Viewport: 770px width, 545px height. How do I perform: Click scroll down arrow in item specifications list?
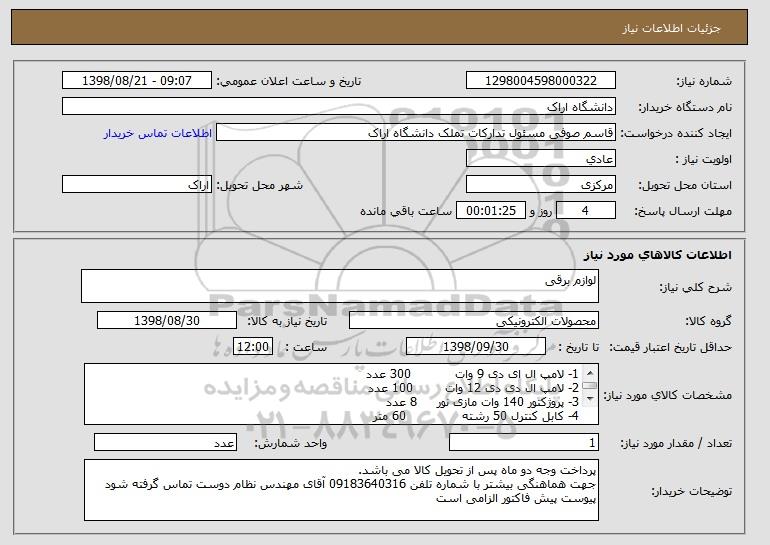[x=590, y=398]
